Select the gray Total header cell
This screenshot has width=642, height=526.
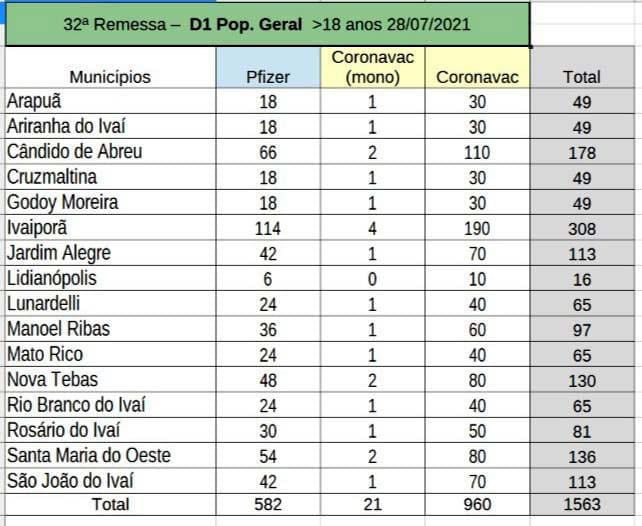click(582, 68)
